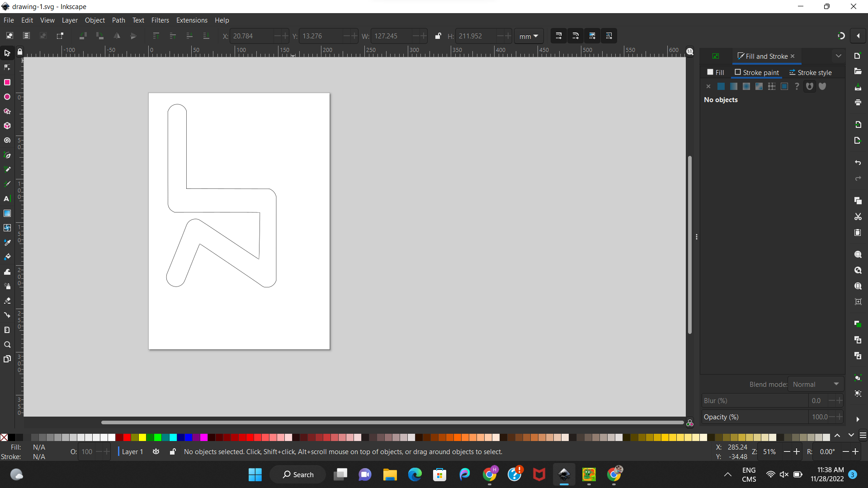Select the Pencil freehand tool
This screenshot has height=488, width=868.
pyautogui.click(x=7, y=169)
